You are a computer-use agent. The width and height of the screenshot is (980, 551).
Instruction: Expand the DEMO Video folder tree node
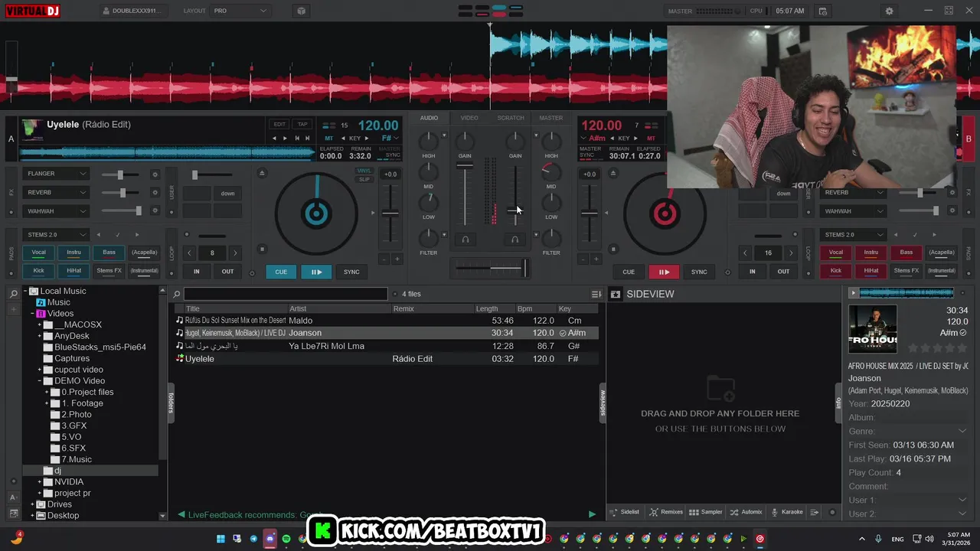click(39, 380)
